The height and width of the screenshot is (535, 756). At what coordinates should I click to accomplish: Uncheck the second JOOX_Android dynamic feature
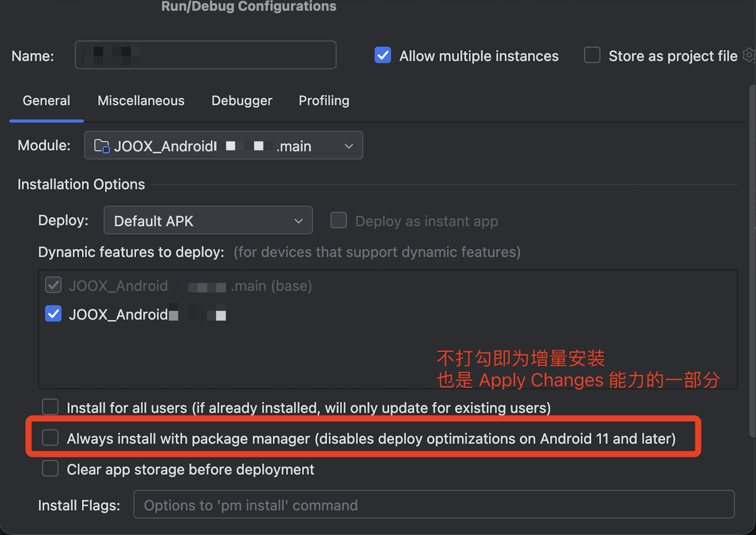click(53, 314)
